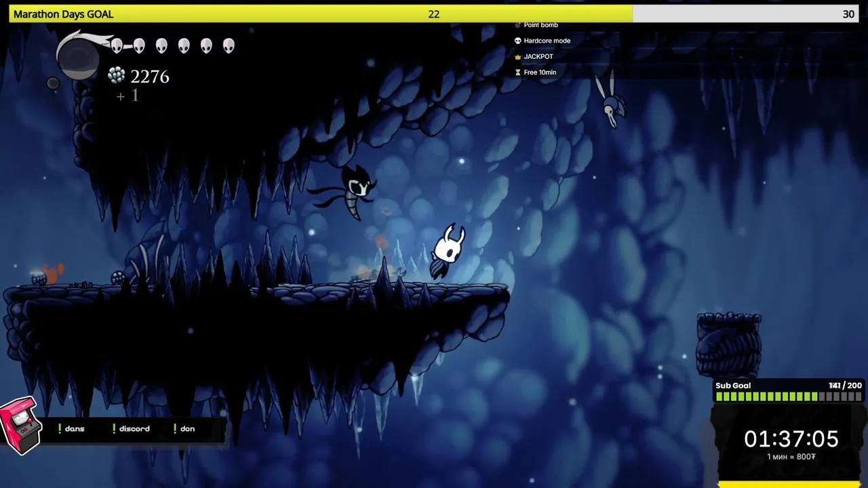This screenshot has height=488, width=868.
Task: Click the sub count "141 / 200"
Action: 845,386
